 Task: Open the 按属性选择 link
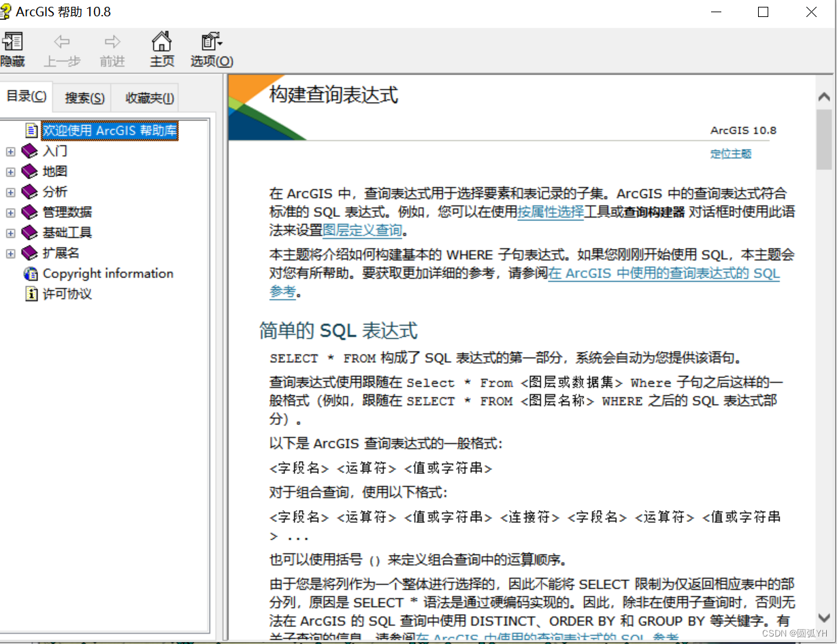551,211
